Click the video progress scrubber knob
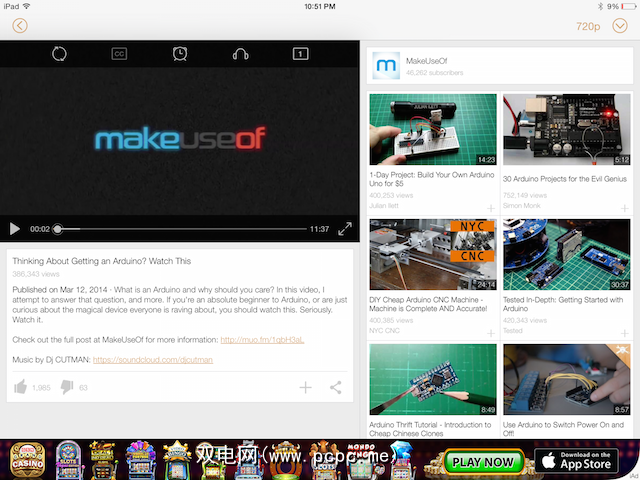Image resolution: width=640 pixels, height=480 pixels. coord(58,229)
